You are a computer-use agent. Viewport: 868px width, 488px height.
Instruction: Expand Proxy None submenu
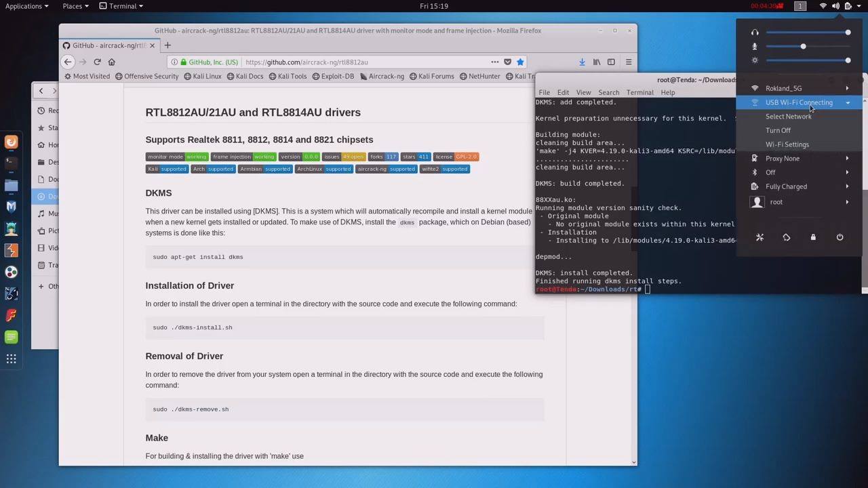[x=799, y=159]
